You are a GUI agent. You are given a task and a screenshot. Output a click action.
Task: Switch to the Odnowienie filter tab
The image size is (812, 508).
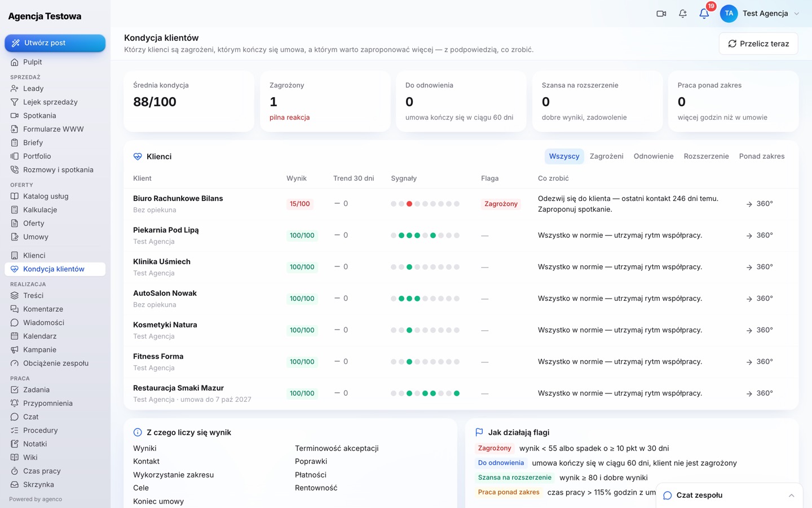pyautogui.click(x=654, y=156)
